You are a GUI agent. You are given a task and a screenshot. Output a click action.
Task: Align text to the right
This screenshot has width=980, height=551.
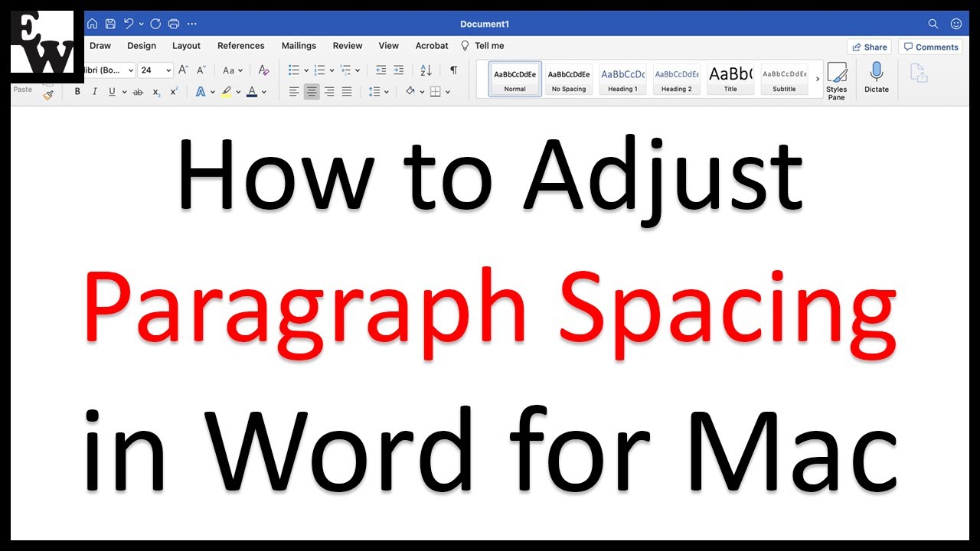click(329, 92)
